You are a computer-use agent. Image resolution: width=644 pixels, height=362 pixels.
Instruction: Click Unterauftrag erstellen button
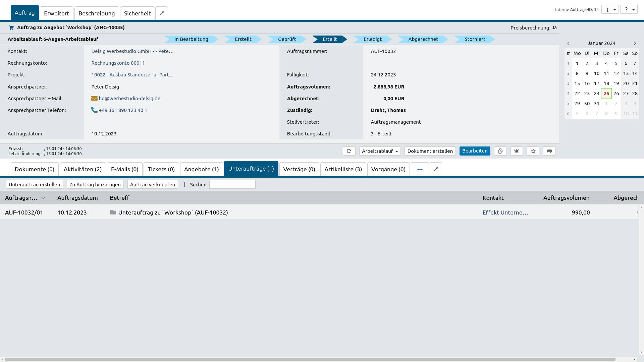[x=34, y=185]
